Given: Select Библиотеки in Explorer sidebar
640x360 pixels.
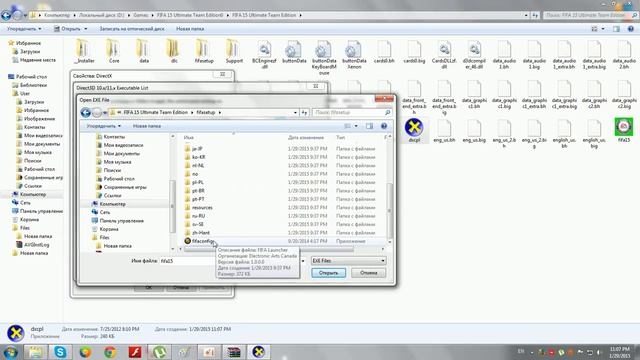Looking at the screenshot, I should [33, 85].
